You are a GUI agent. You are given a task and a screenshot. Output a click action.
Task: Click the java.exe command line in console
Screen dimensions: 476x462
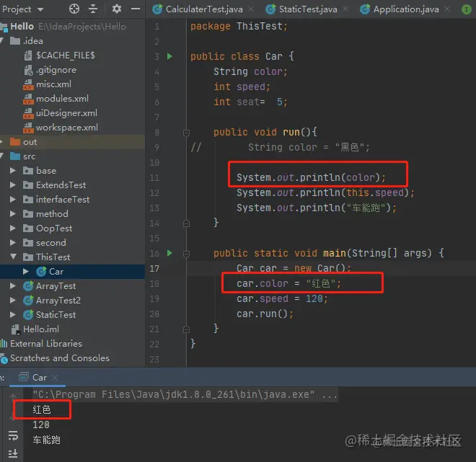tap(185, 394)
